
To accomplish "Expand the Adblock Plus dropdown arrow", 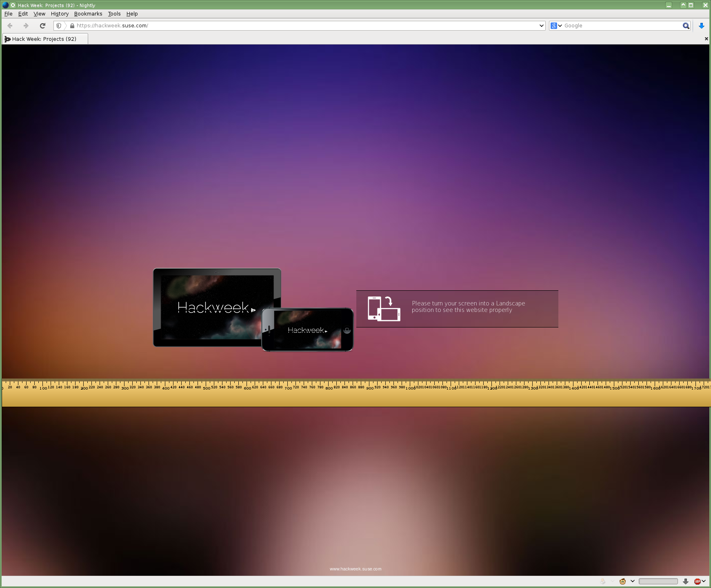I will pyautogui.click(x=704, y=581).
